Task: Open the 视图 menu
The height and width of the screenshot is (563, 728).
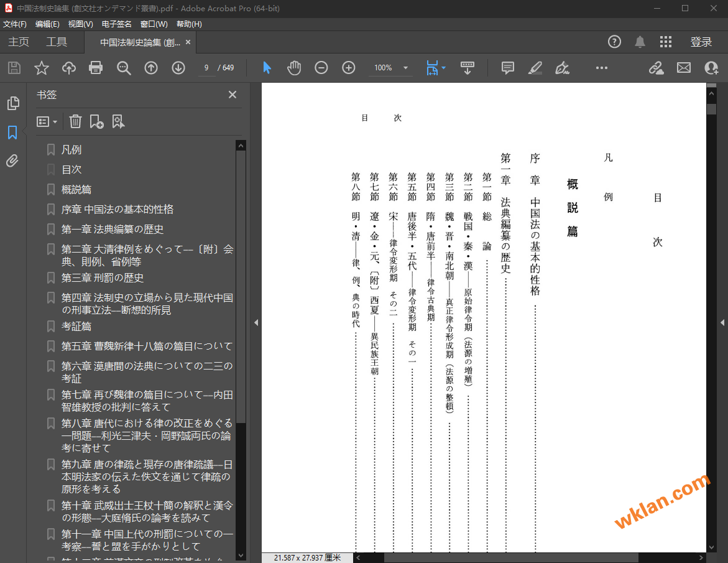Action: (81, 24)
